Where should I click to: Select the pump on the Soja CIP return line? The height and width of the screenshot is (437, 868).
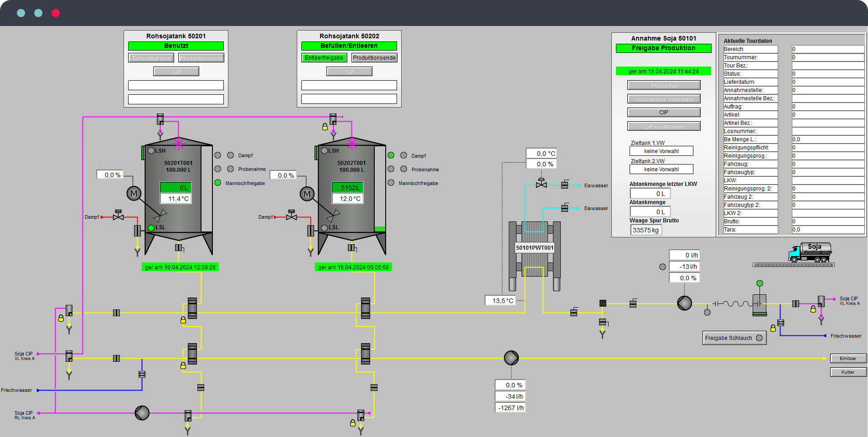(142, 413)
